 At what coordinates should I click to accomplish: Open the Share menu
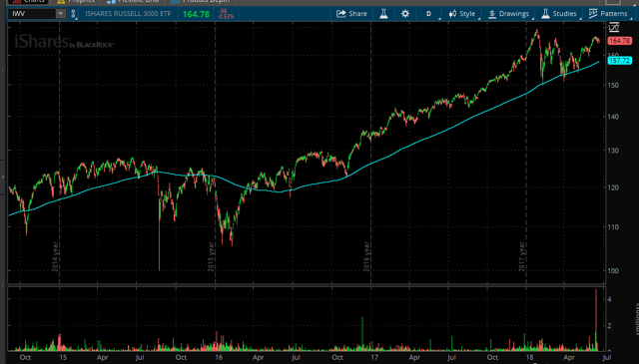(351, 14)
